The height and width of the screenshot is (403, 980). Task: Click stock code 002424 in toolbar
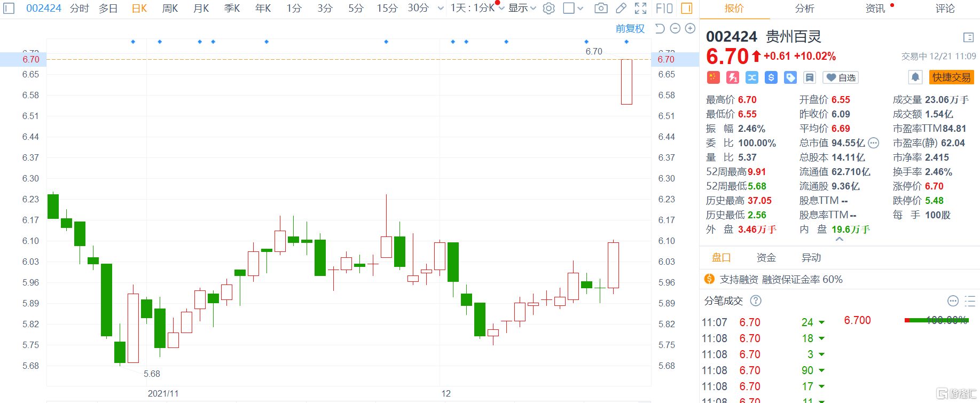(44, 8)
